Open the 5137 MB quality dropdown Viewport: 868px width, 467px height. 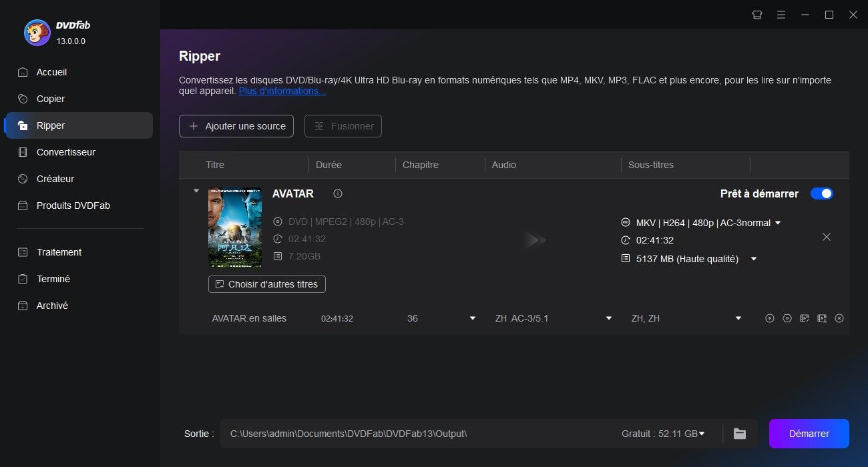pos(754,259)
